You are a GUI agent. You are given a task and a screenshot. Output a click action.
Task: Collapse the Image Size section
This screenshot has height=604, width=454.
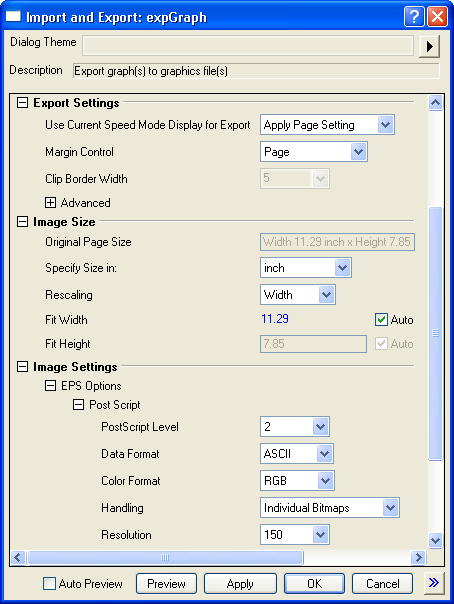coord(23,222)
